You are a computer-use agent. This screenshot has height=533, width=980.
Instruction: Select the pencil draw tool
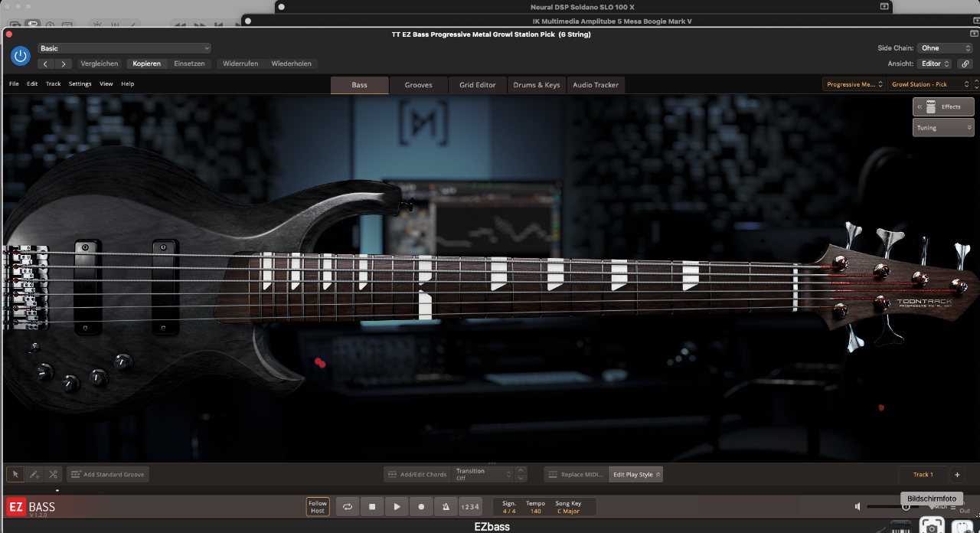click(34, 474)
